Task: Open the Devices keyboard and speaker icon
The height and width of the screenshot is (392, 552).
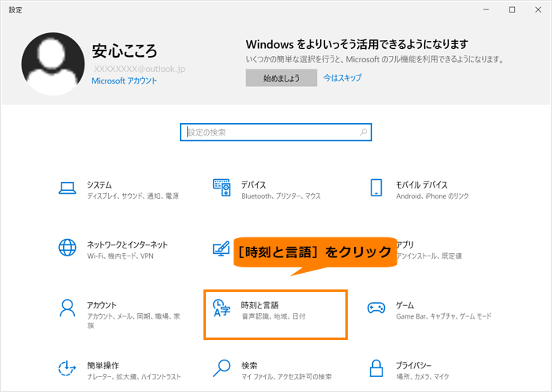Action: 222,188
